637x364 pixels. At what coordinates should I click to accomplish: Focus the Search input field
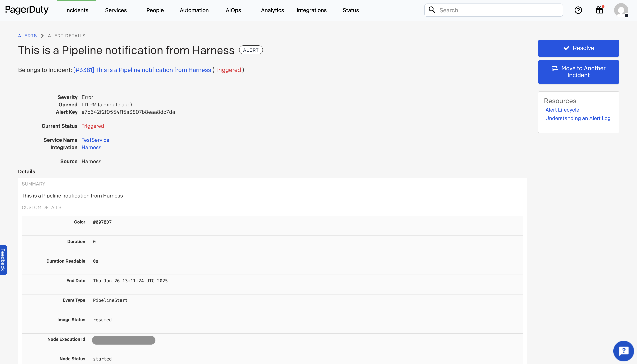[498, 10]
